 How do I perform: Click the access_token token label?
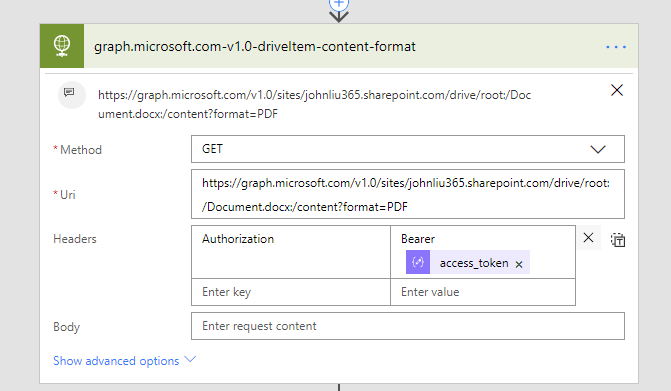click(474, 263)
